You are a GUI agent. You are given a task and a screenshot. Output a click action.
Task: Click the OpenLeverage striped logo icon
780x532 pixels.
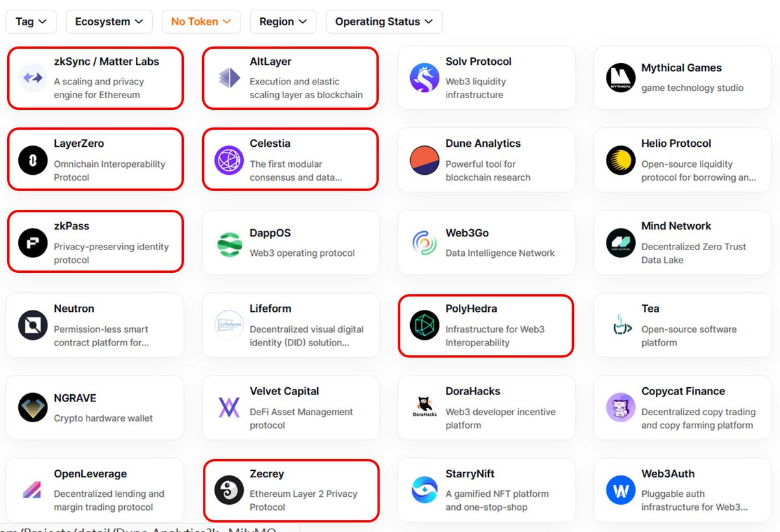33,490
